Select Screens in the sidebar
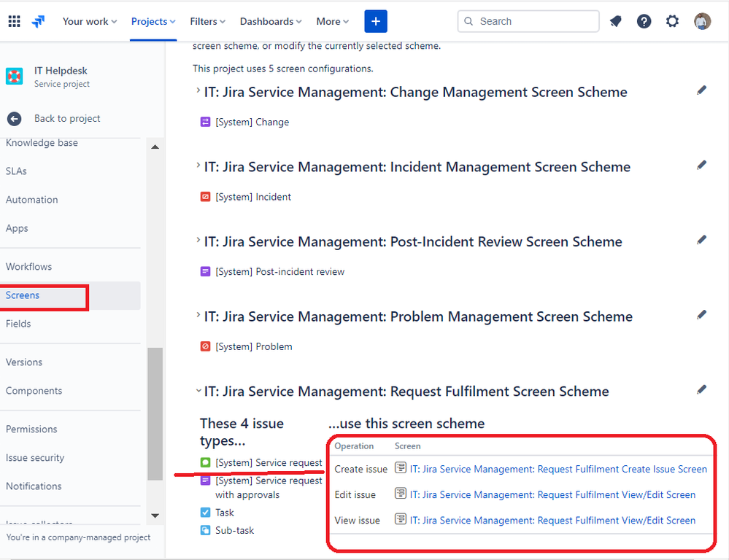 point(23,295)
